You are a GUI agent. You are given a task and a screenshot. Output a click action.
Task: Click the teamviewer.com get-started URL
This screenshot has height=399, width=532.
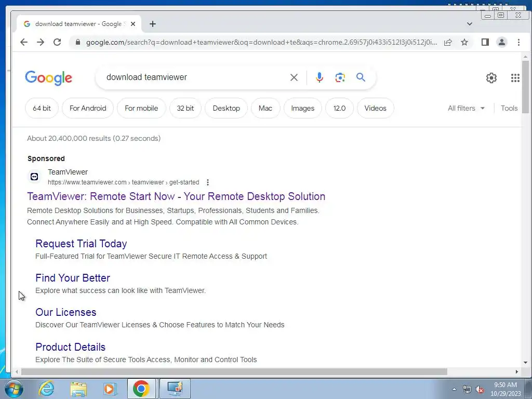(124, 182)
